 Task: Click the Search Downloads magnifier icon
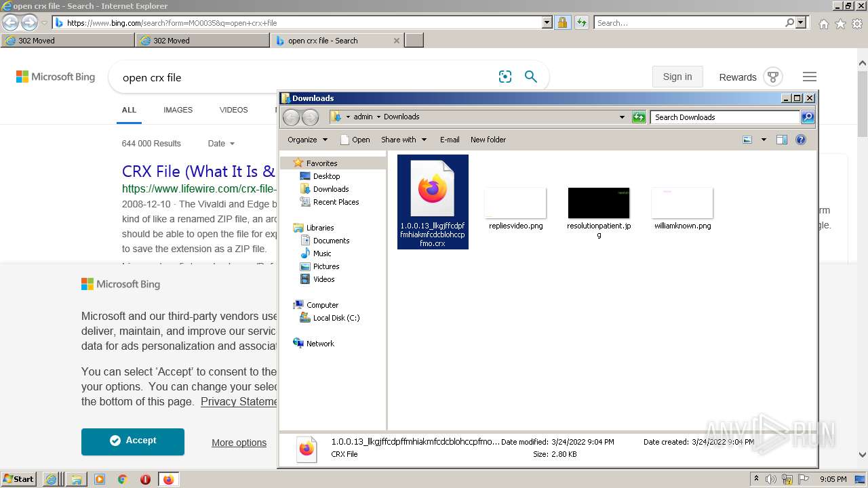(x=807, y=117)
